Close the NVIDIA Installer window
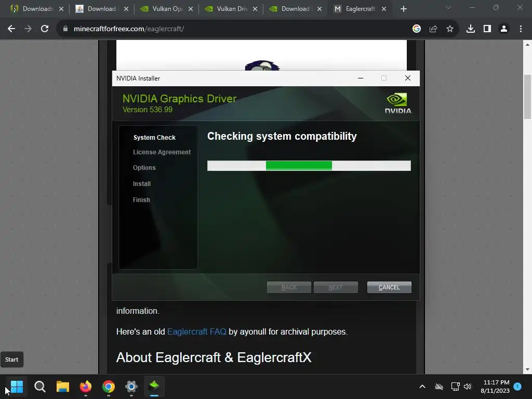Image resolution: width=532 pixels, height=399 pixels. (408, 78)
